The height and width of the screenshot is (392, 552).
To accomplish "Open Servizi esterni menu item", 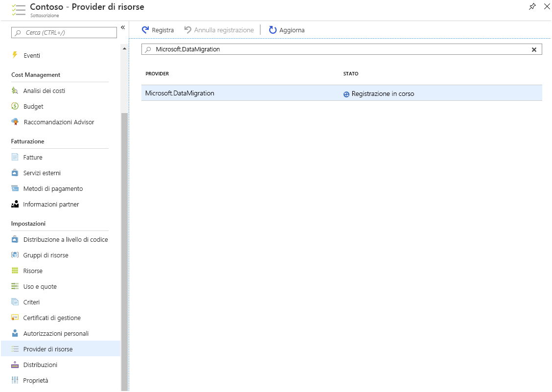I will (42, 173).
